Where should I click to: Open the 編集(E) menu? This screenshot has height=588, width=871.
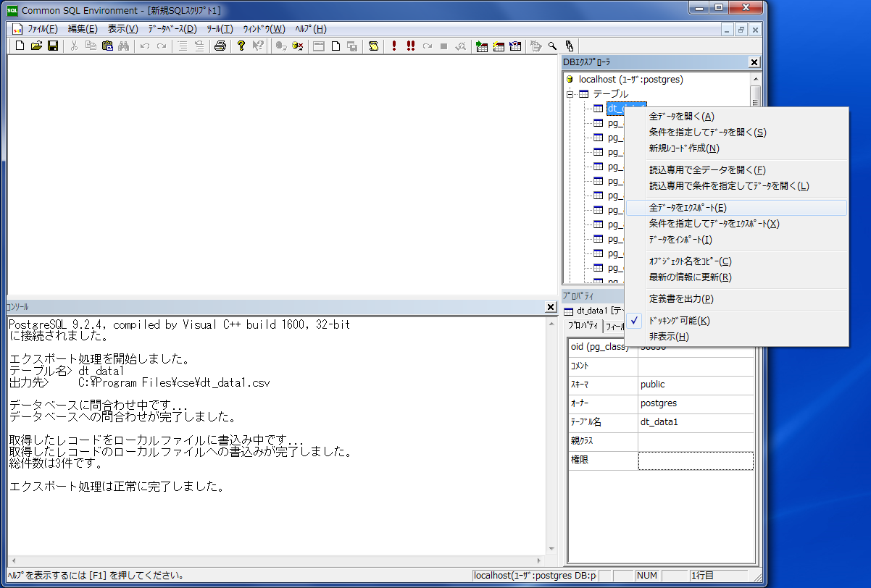coord(83,29)
